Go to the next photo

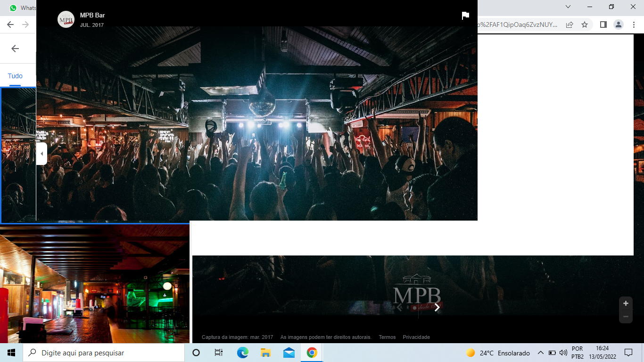pos(437,307)
